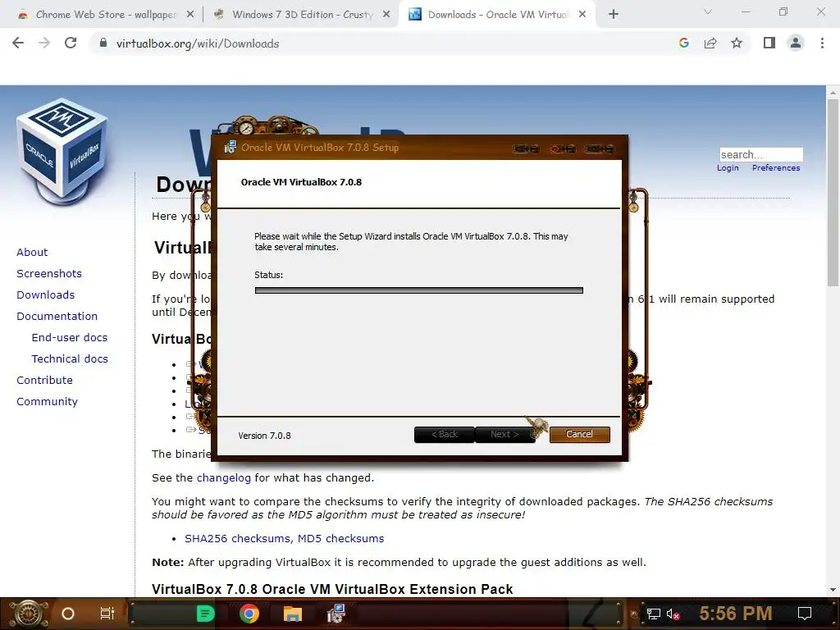Open Chrome three-dot menu
The image size is (840, 630).
[822, 43]
